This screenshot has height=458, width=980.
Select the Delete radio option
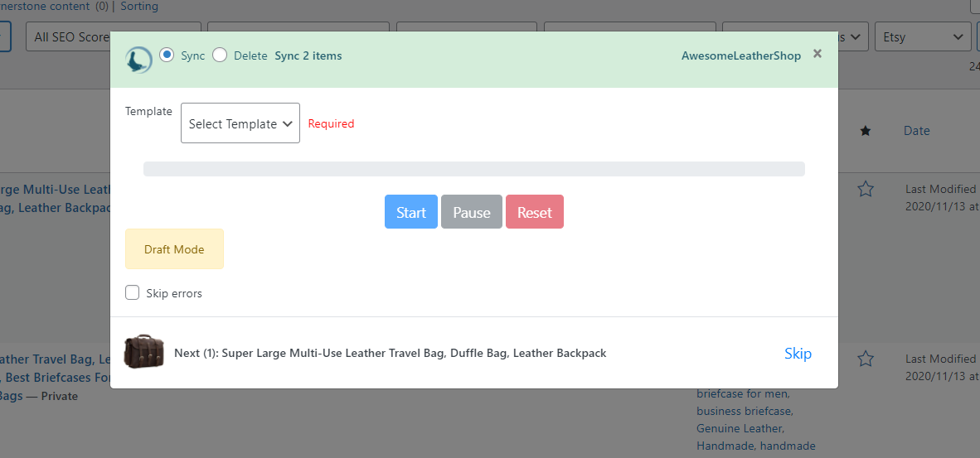click(x=220, y=55)
